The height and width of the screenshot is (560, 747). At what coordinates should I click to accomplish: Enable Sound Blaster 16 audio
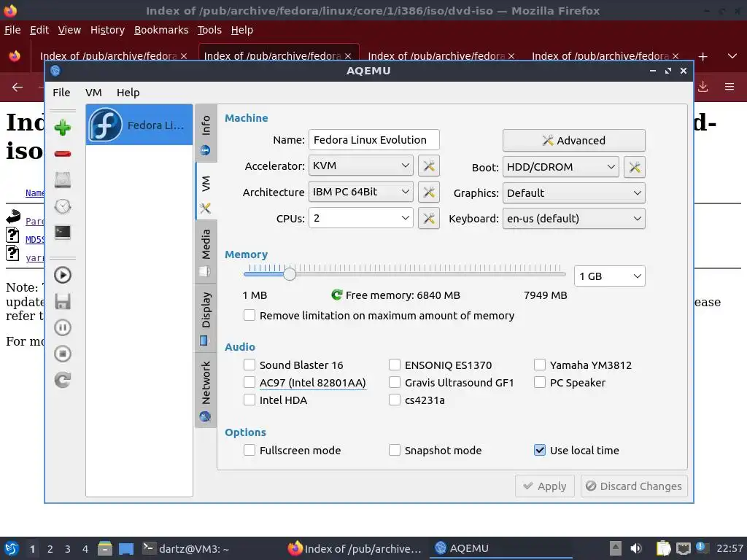(249, 365)
